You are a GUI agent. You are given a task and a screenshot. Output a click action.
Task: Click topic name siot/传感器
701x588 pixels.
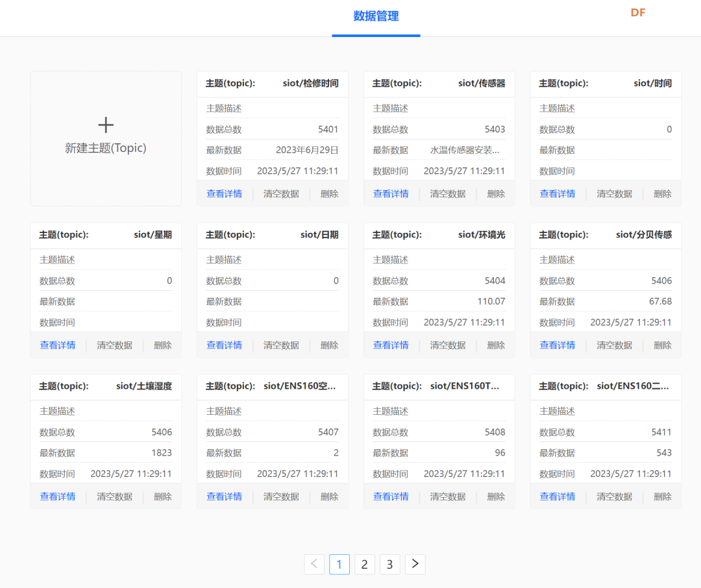482,83
